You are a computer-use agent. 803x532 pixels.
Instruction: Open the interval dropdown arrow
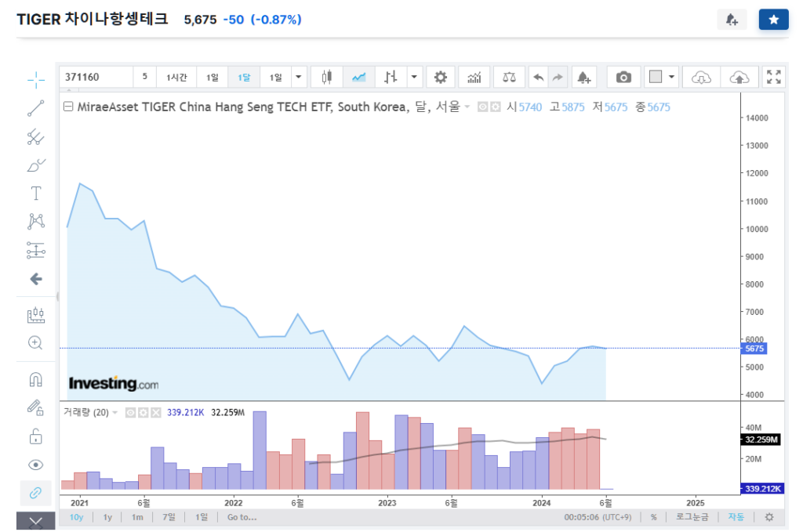[299, 78]
